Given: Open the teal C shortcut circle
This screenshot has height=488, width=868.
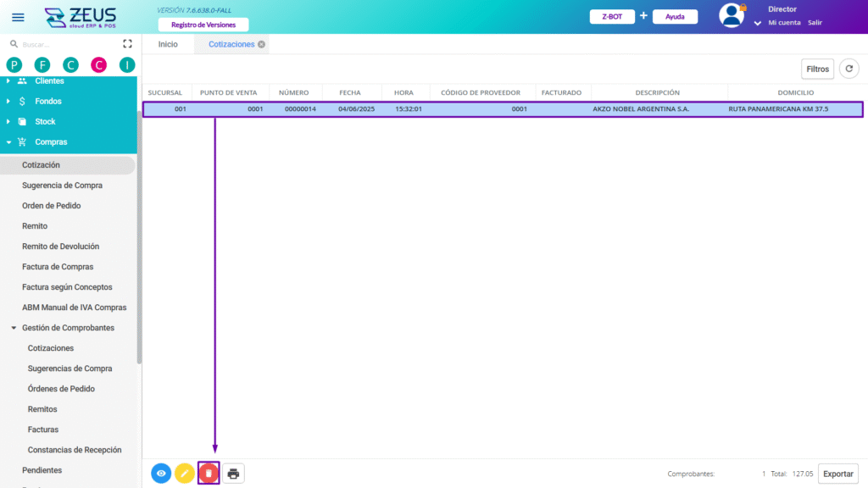Looking at the screenshot, I should tap(70, 65).
